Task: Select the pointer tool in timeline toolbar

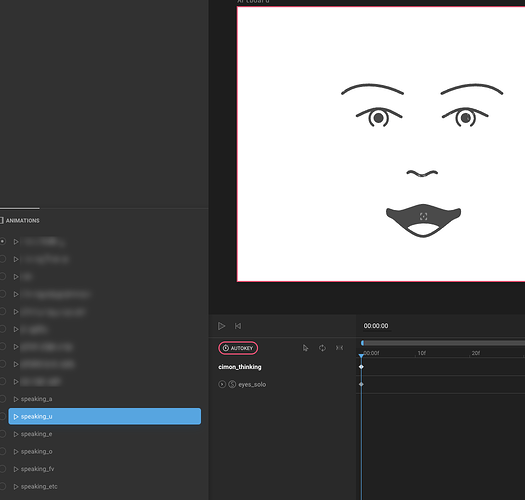Action: pos(305,348)
